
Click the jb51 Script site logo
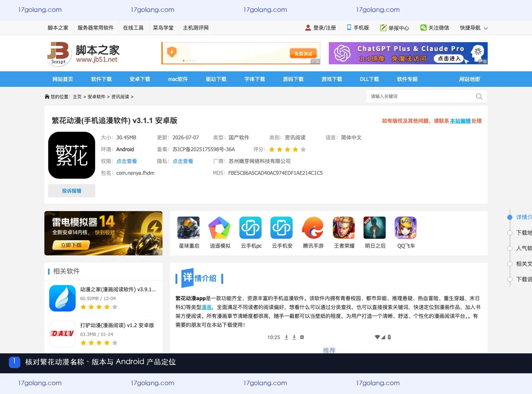pos(58,54)
